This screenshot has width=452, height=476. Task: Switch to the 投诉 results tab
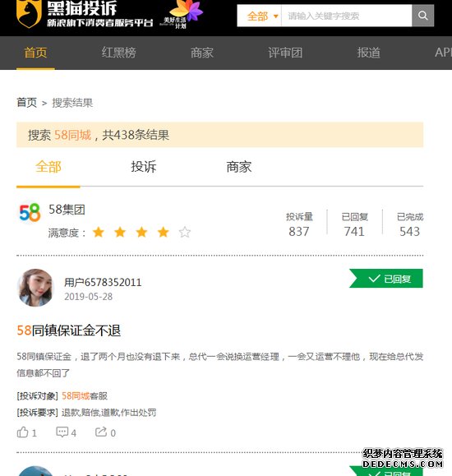coord(144,167)
